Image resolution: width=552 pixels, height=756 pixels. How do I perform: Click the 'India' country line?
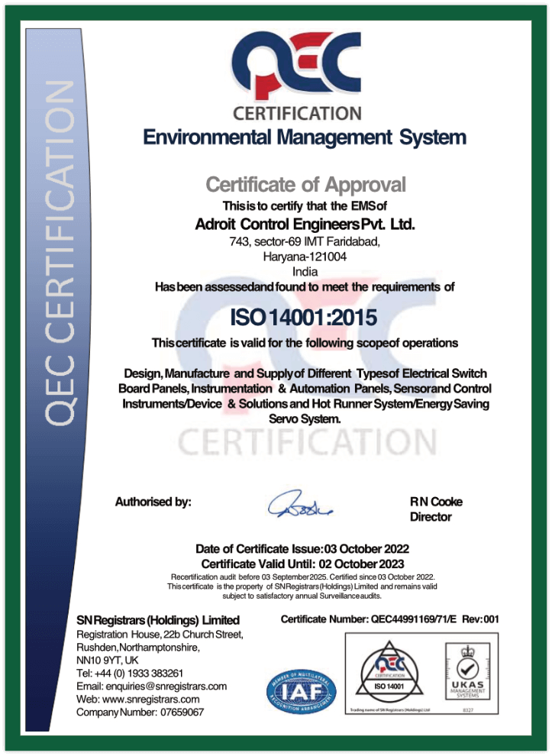point(305,272)
